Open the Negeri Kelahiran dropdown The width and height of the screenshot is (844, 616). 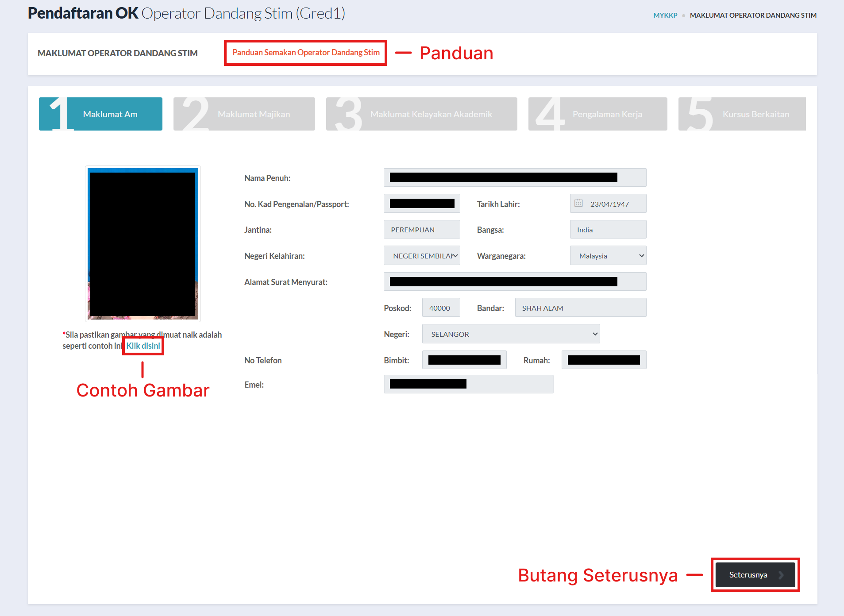(421, 256)
